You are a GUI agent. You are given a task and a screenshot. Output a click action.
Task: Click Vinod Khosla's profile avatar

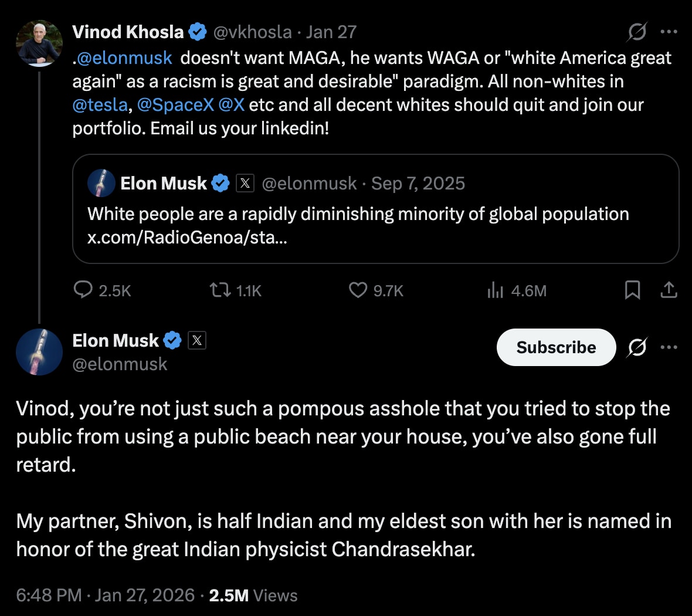point(39,43)
